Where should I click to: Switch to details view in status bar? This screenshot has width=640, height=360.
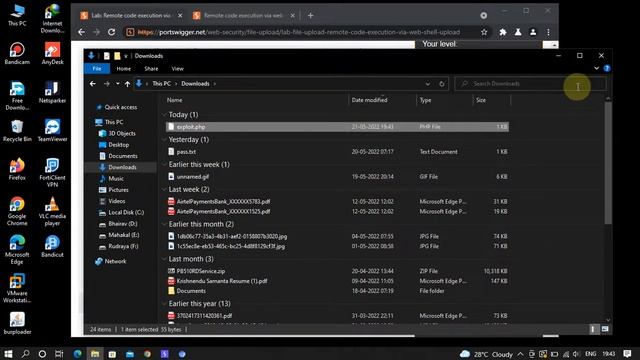593,329
